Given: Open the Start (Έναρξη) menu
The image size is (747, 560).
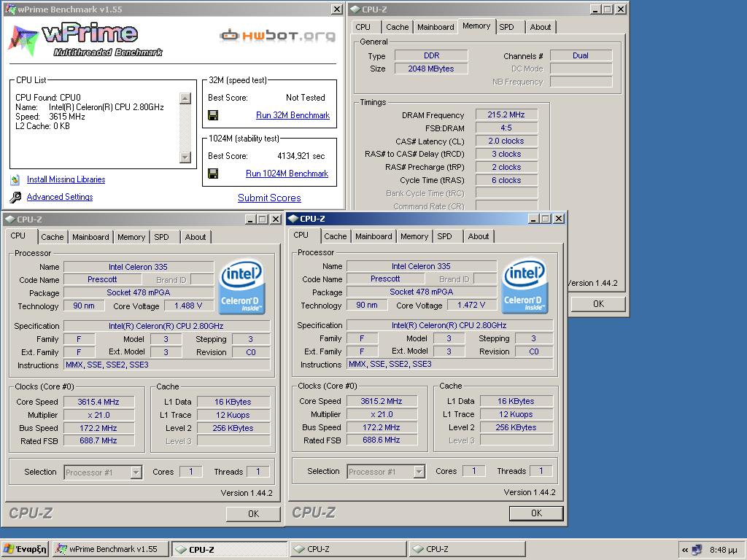Looking at the screenshot, I should coord(25,549).
